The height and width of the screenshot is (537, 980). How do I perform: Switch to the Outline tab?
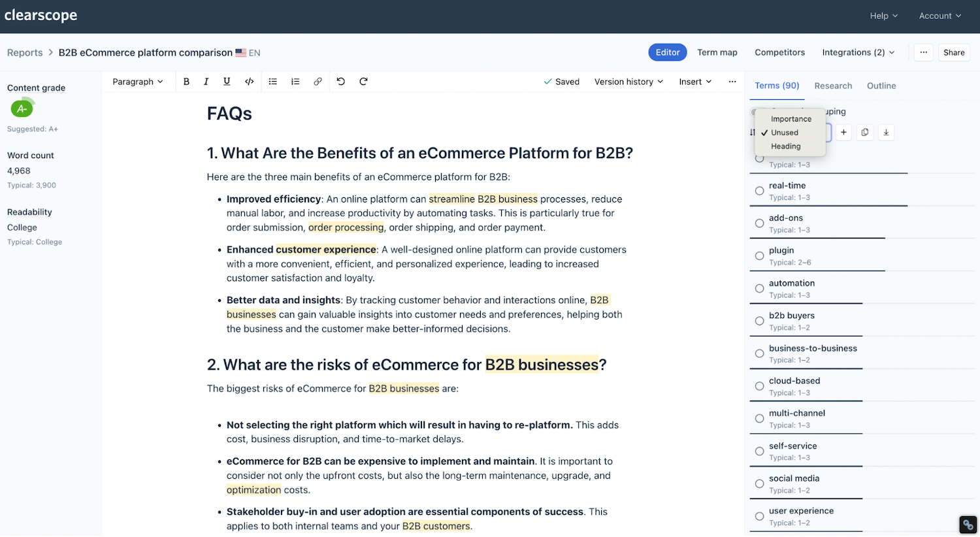[881, 86]
